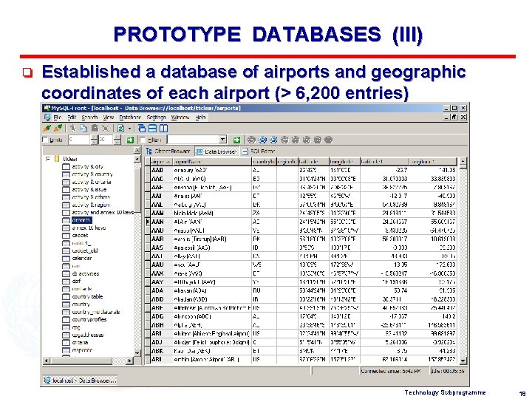Open the Filter combo box dropdown
532x399 pixels.
(x=222, y=140)
